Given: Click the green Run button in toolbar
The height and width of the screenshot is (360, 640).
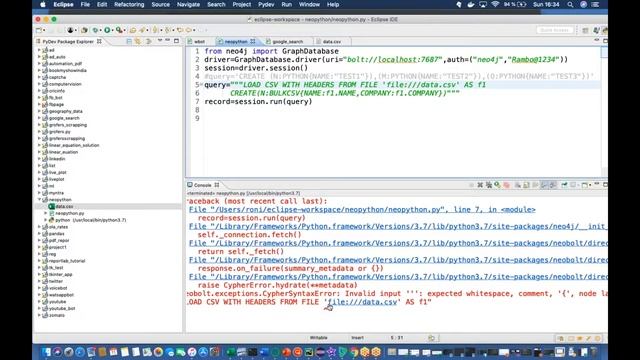Looking at the screenshot, I should click(107, 30).
